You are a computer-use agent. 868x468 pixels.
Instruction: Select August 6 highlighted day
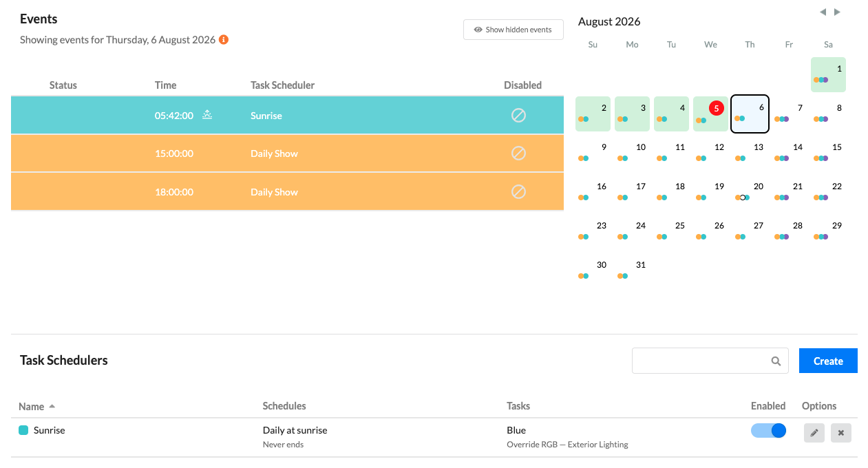(x=750, y=114)
